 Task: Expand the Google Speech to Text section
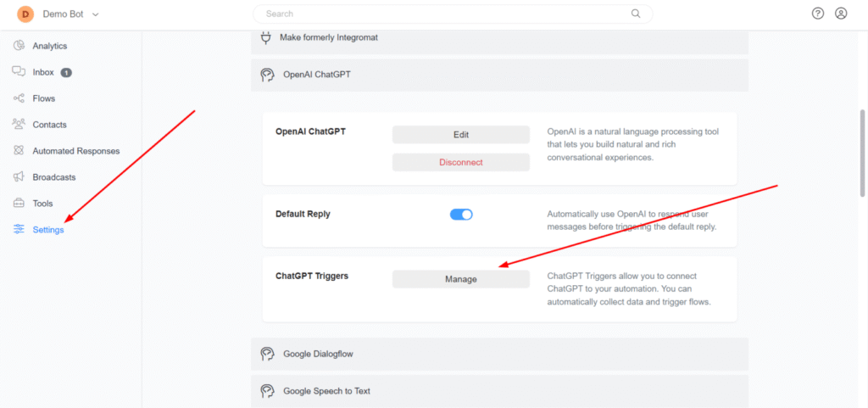pos(499,391)
